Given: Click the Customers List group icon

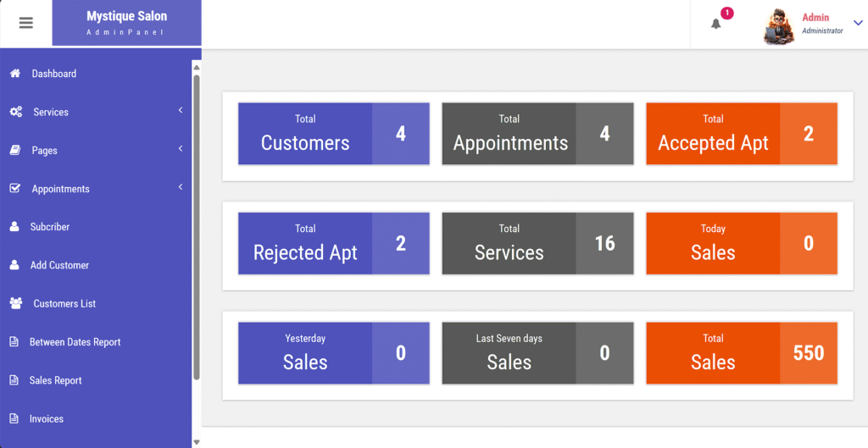Looking at the screenshot, I should [x=16, y=303].
